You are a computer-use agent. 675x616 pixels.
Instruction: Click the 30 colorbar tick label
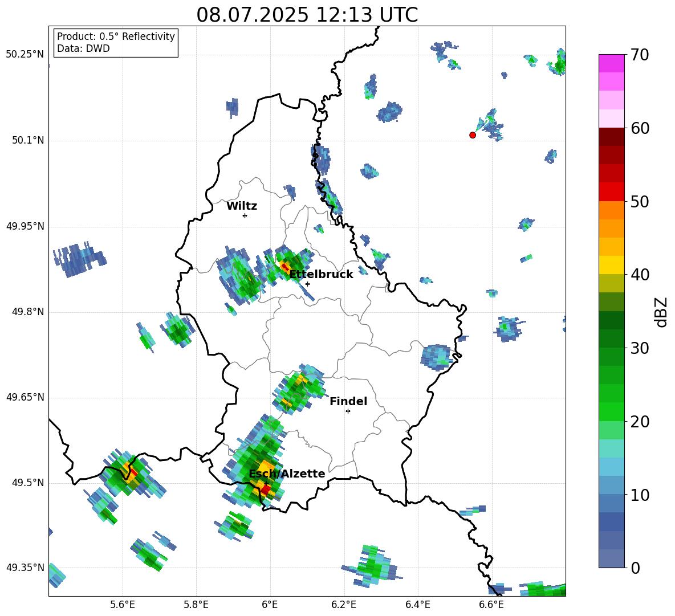639,348
